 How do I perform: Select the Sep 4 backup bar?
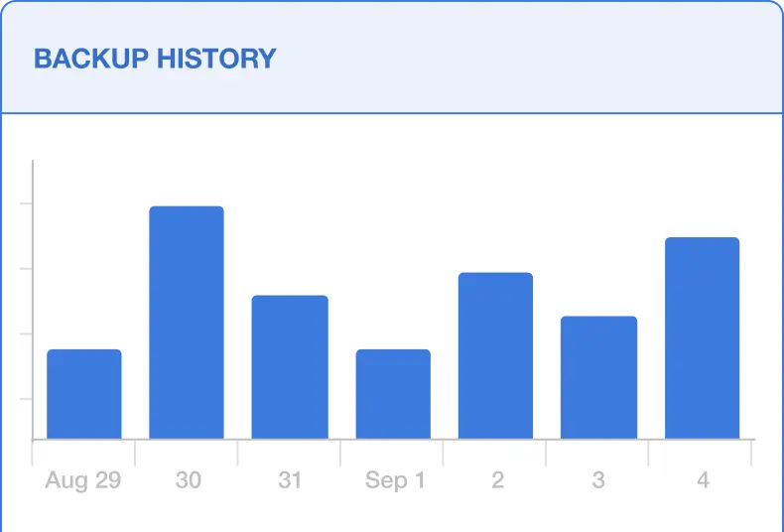(x=702, y=337)
